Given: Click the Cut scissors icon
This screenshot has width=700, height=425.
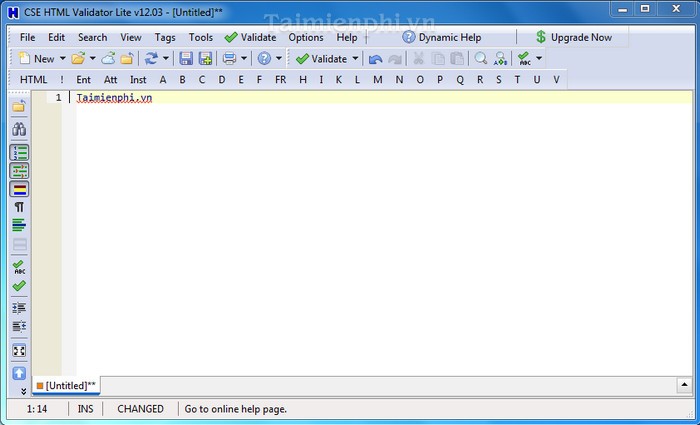Looking at the screenshot, I should 418,58.
